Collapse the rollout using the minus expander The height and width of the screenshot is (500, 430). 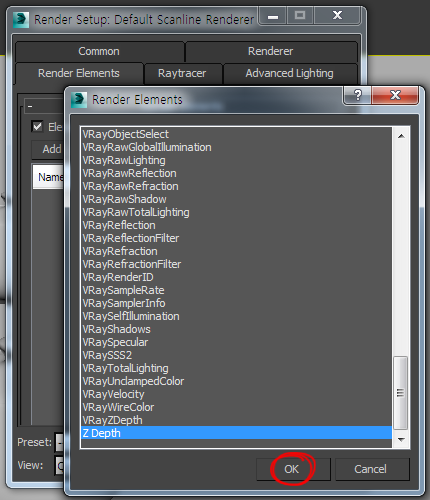pos(30,106)
